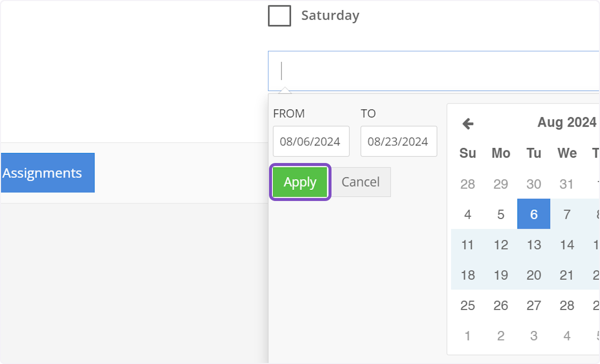Cancel the date range selection
This screenshot has height=364, width=600.
pos(360,182)
